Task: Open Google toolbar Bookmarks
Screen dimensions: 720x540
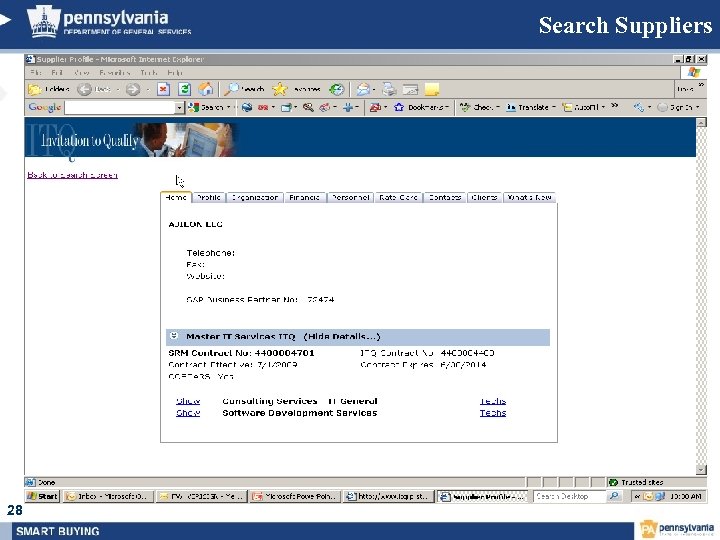Action: click(420, 107)
